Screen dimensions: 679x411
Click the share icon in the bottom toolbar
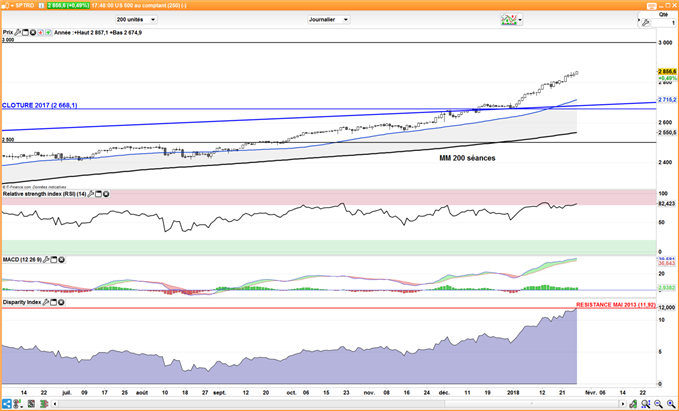[x=6, y=404]
